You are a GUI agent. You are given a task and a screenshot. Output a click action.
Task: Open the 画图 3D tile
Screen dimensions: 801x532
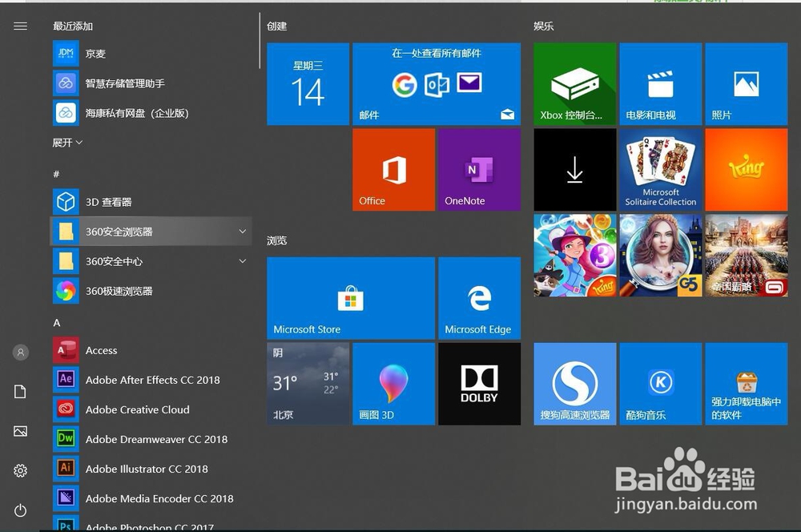pyautogui.click(x=394, y=384)
